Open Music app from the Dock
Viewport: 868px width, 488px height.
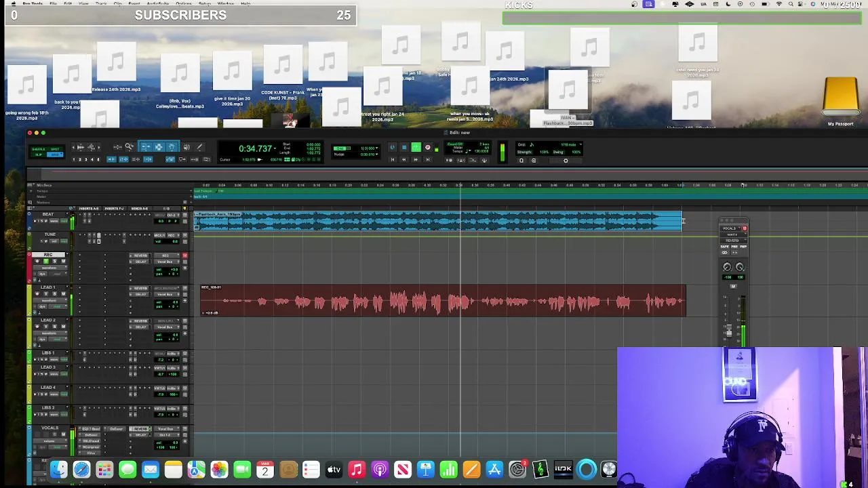pyautogui.click(x=357, y=469)
